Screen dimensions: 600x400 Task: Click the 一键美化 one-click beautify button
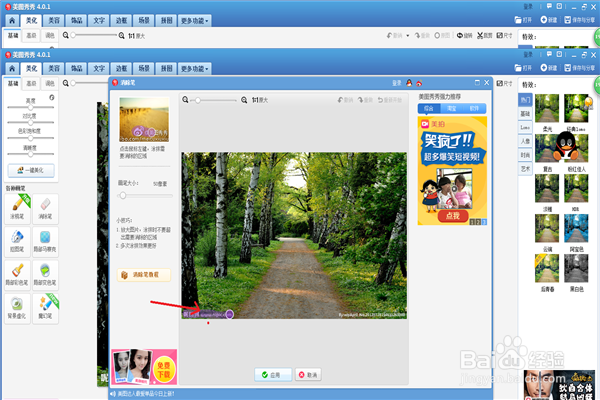(x=31, y=170)
